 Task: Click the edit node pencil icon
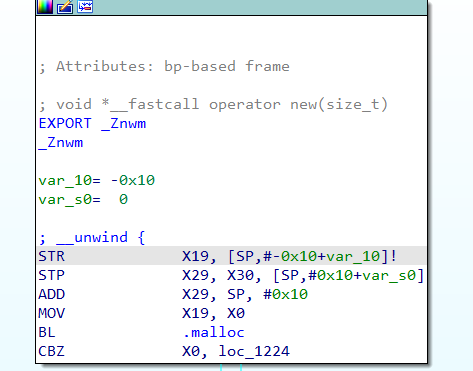tap(65, 6)
